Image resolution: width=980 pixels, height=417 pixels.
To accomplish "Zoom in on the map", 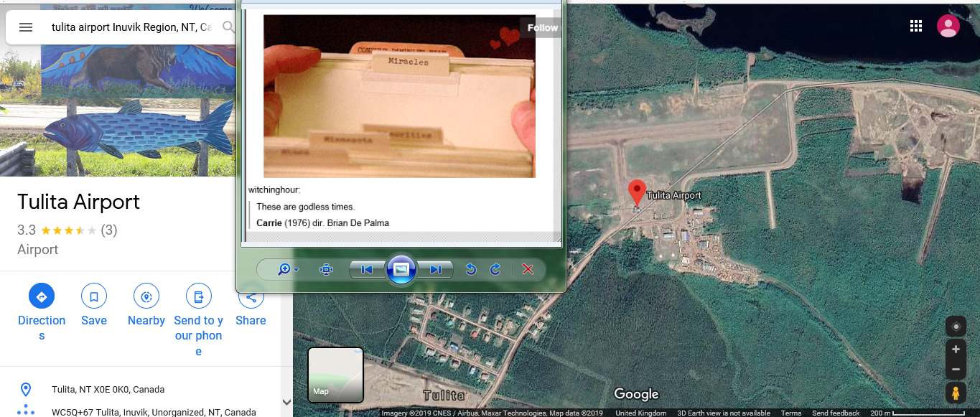I will tap(956, 350).
